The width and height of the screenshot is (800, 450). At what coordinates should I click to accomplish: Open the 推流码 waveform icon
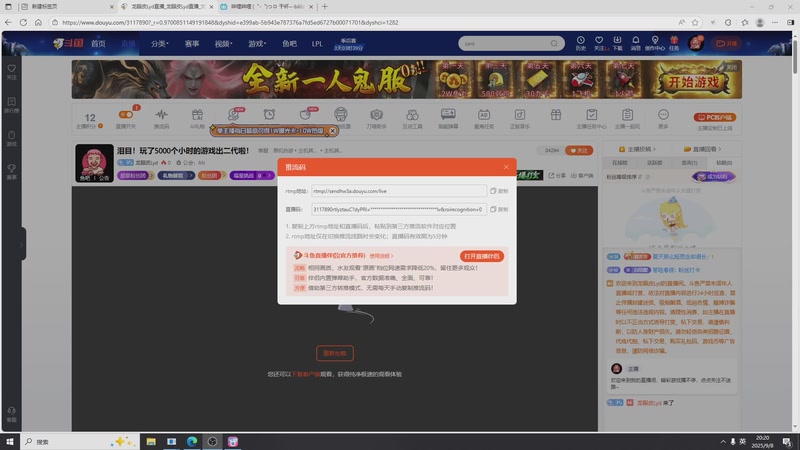tap(161, 118)
